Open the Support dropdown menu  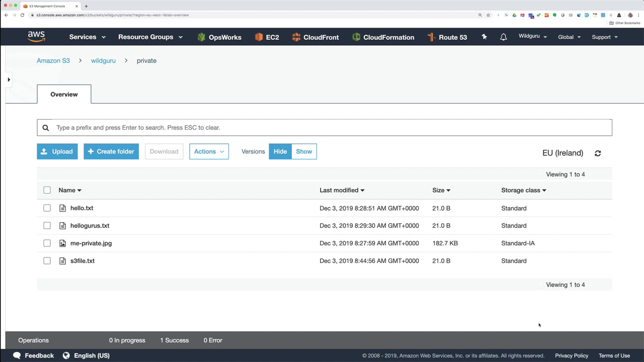tap(605, 37)
